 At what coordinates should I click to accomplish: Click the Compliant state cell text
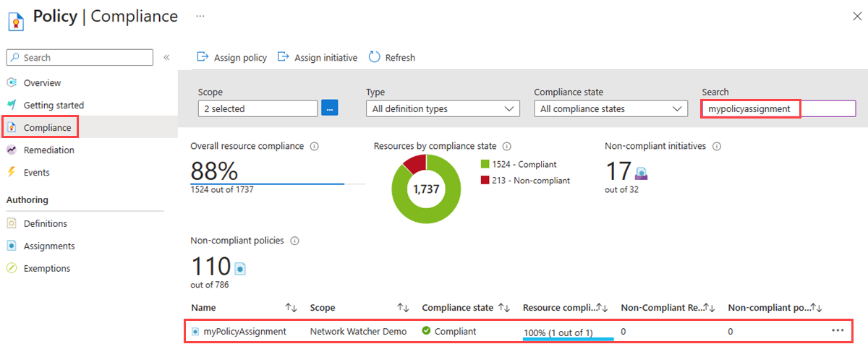pyautogui.click(x=456, y=331)
